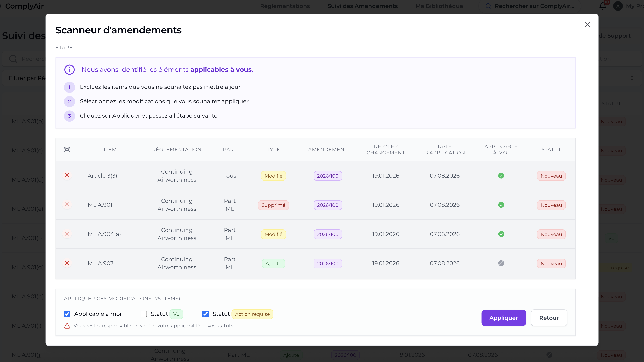Viewport: 644px width, 362px height.
Task: Enable the Statut Vu checkbox
Action: tap(144, 314)
